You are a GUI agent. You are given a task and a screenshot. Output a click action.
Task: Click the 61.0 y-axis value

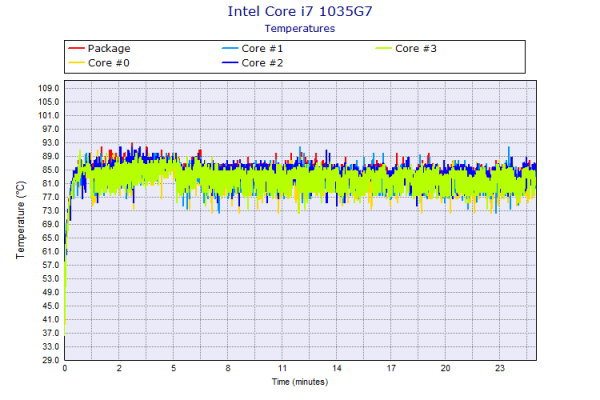[x=51, y=251]
